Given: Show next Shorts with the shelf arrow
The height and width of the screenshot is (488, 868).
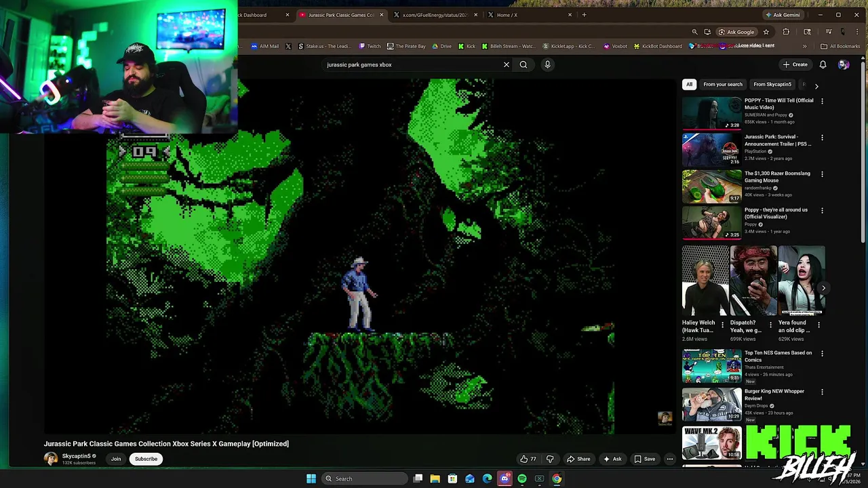Looking at the screenshot, I should click(x=823, y=288).
